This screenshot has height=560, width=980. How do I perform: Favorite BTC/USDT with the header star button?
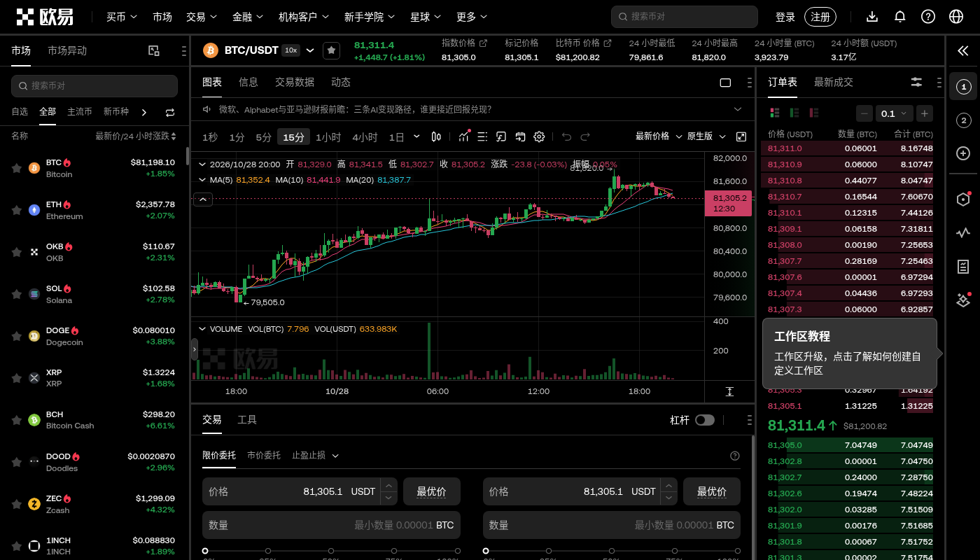tap(331, 50)
